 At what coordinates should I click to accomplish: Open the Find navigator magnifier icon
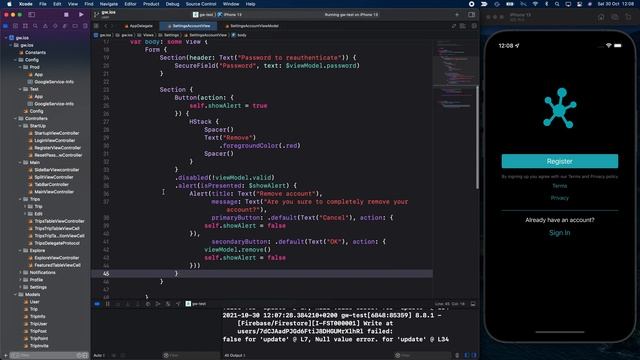pos(36,26)
